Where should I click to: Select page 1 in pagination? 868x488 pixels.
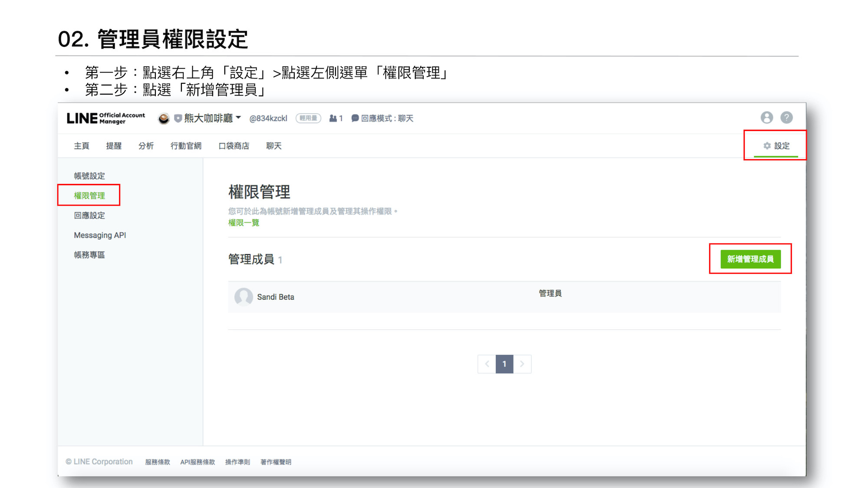pos(504,364)
